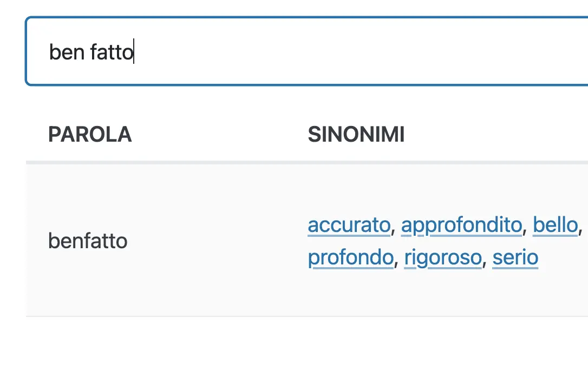
Task: Select the PAROLA column header
Action: click(90, 135)
